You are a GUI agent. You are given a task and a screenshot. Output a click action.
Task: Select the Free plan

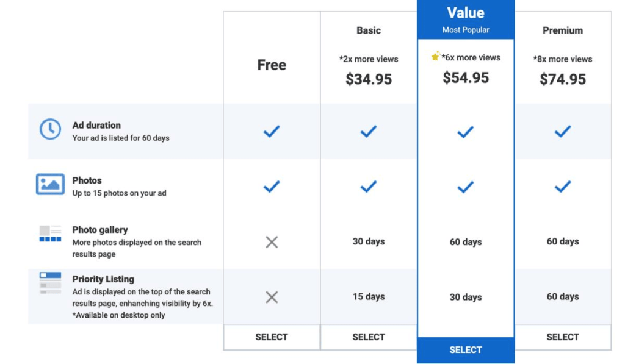[x=272, y=337]
